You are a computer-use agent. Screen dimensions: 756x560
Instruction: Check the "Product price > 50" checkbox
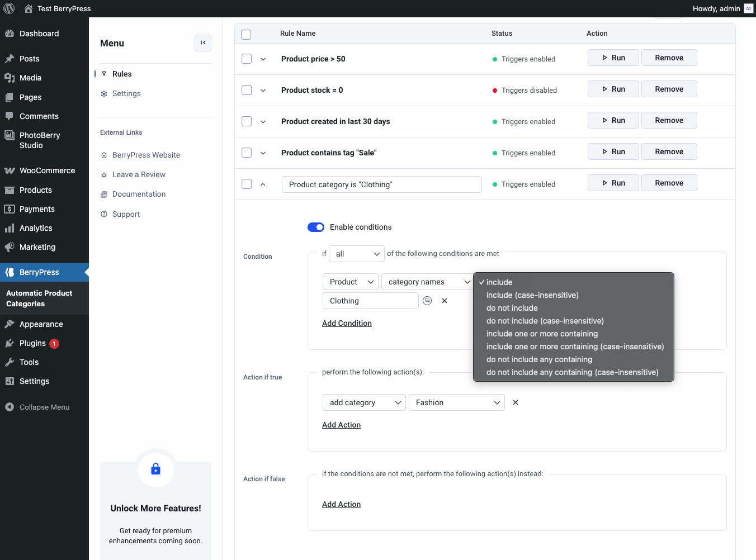pyautogui.click(x=247, y=59)
